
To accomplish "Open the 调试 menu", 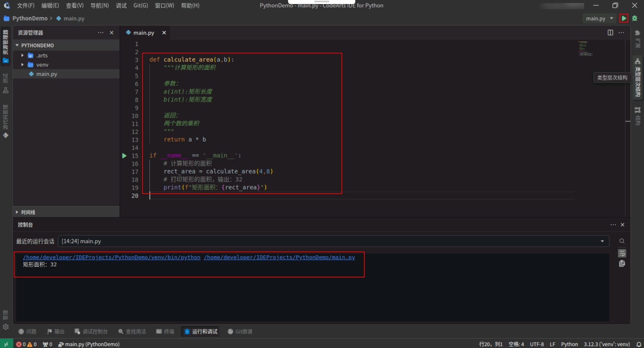I will click(x=121, y=5).
